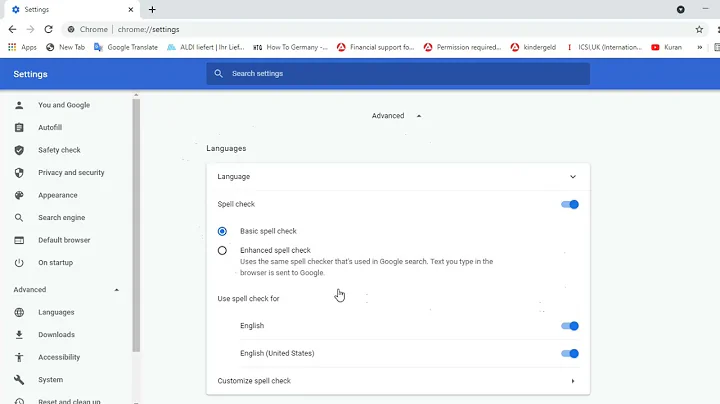Turn off the Spell check toggle
Screen dimensions: 720x404
570,204
